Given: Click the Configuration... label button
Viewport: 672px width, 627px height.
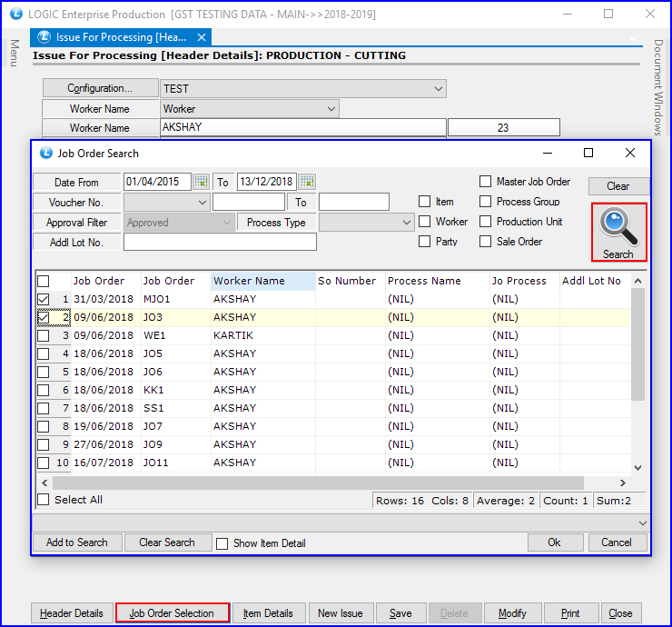Looking at the screenshot, I should [x=100, y=88].
